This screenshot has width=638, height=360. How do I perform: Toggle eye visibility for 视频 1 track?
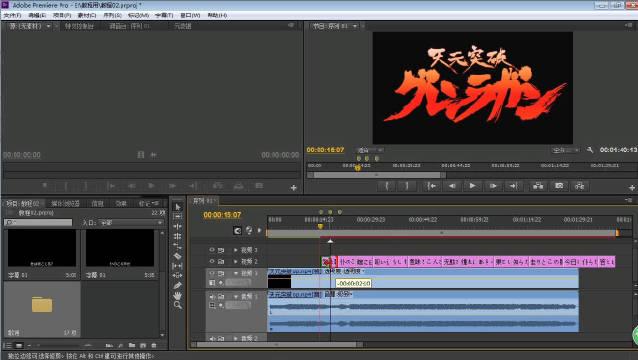pyautogui.click(x=212, y=273)
